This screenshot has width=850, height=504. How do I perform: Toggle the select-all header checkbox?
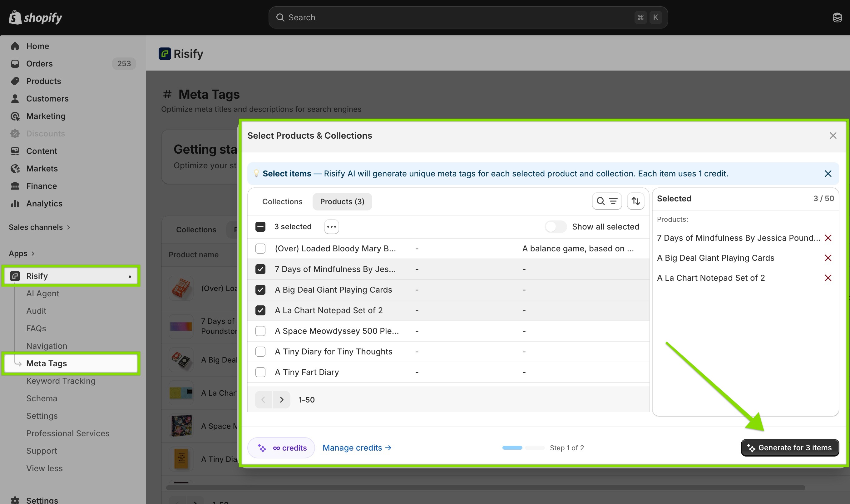click(x=260, y=226)
